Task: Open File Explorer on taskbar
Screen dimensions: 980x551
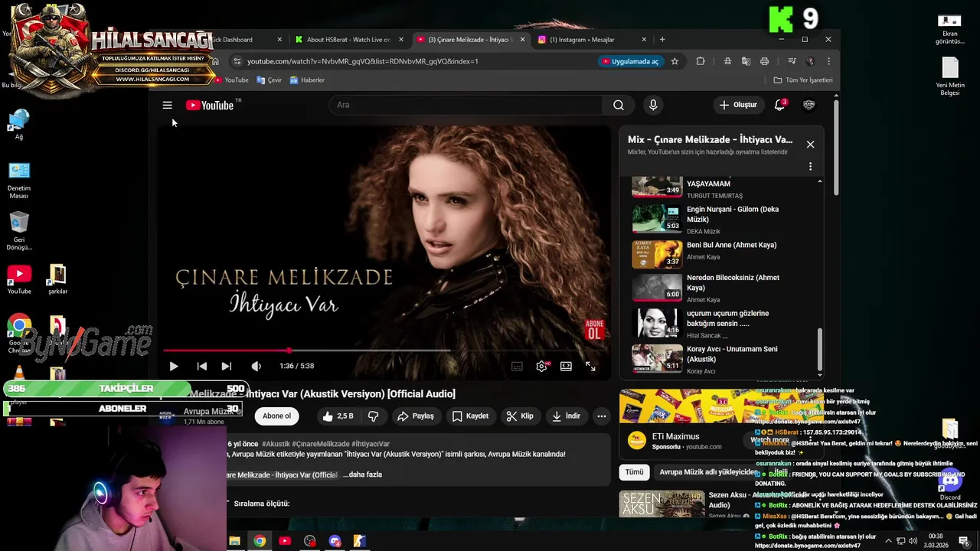Action: 235,541
